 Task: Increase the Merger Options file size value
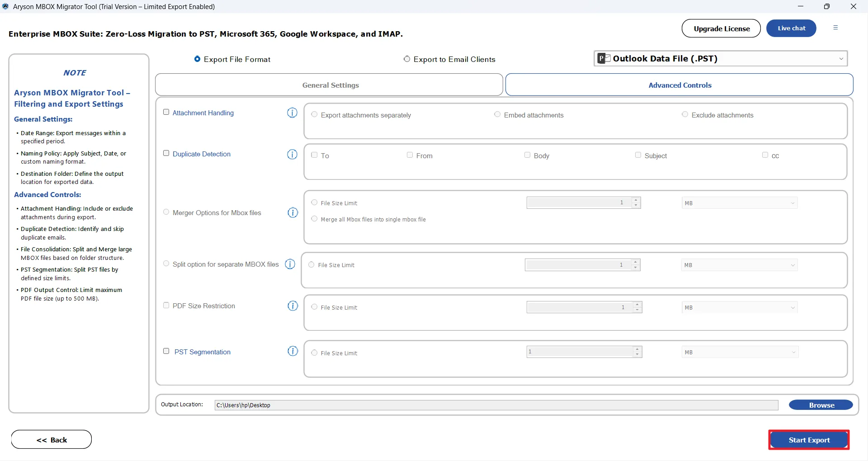pyautogui.click(x=636, y=200)
